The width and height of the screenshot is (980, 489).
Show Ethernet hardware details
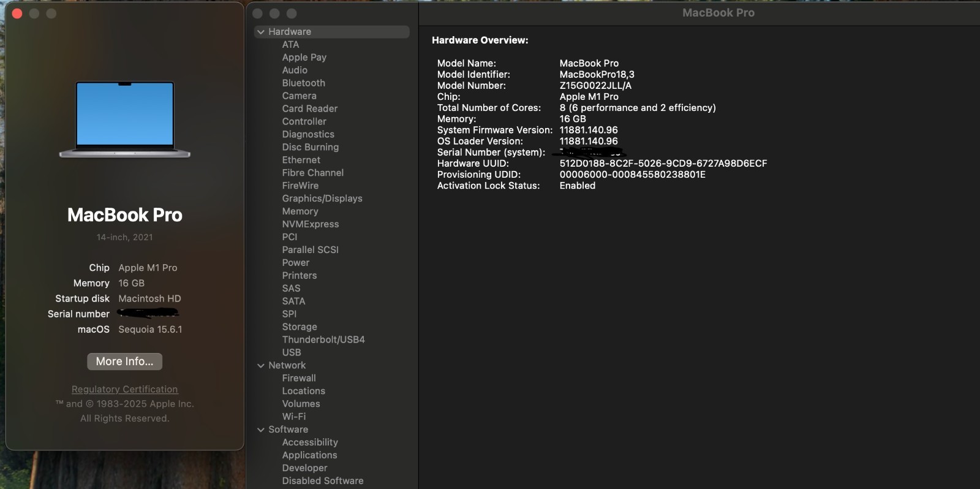click(301, 160)
